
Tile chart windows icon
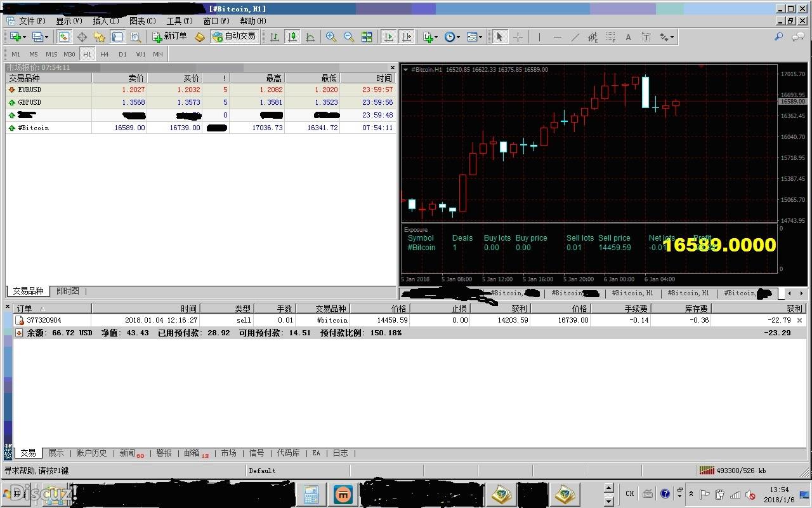click(x=367, y=37)
